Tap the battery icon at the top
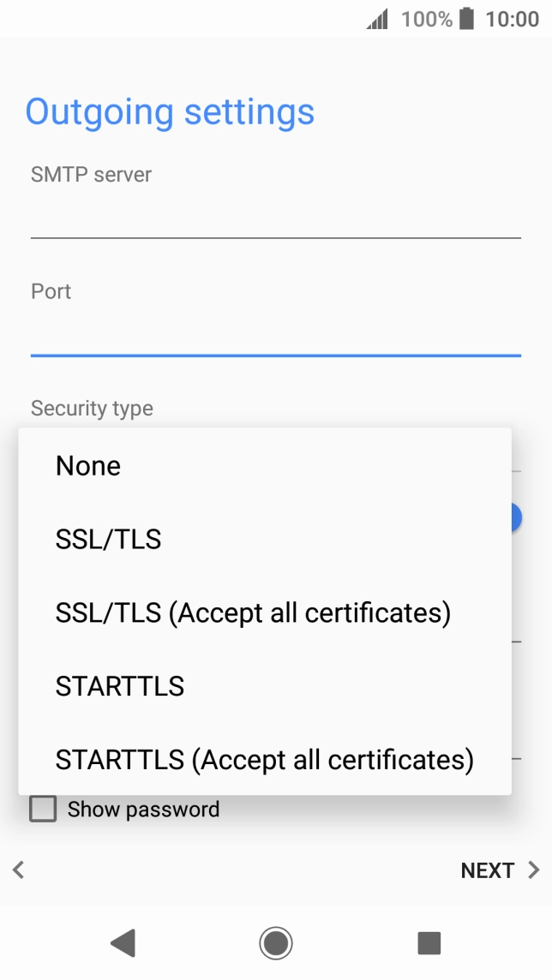The width and height of the screenshot is (552, 980). click(x=466, y=19)
